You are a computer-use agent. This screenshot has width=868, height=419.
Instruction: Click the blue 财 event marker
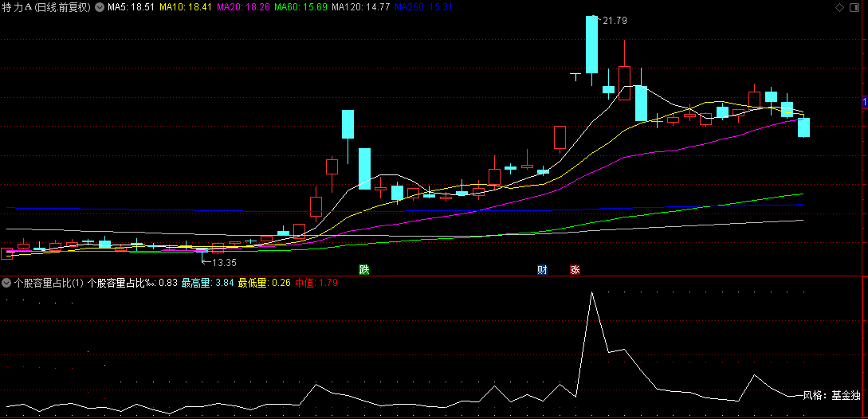click(x=543, y=270)
